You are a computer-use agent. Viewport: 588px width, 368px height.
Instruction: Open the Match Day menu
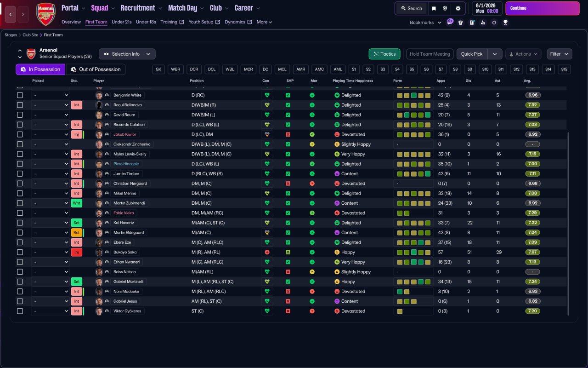coord(186,8)
